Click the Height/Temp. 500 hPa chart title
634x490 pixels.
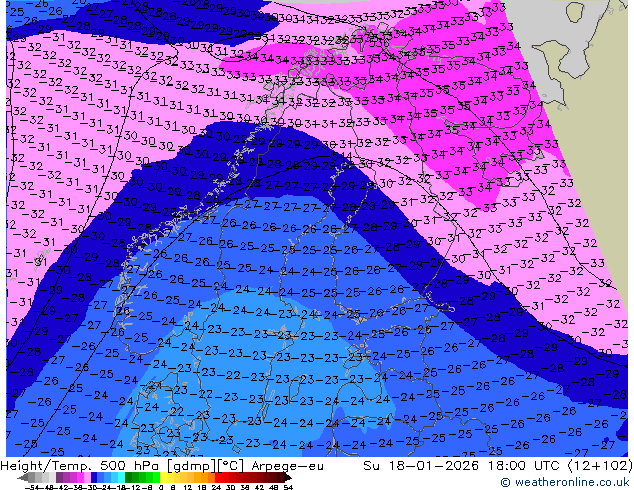162,466
